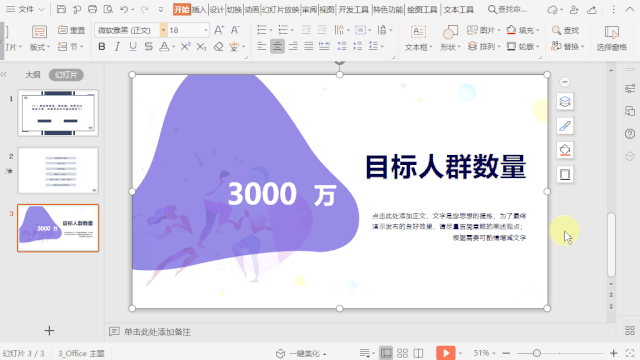Screen dimensions: 640x360
Task: Expand the bullet list dropdown arrow
Action: pos(271,30)
